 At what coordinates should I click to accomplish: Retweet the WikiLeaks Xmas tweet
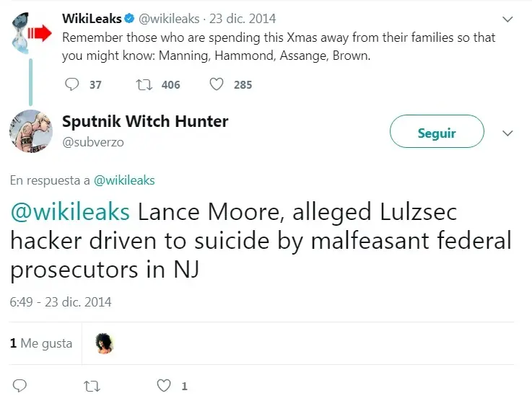[x=143, y=84]
